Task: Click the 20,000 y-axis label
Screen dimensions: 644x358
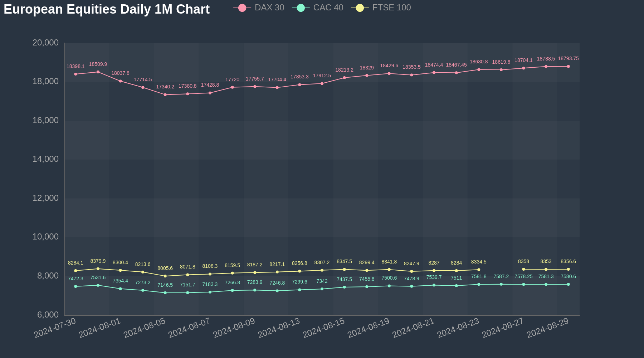Action: pyautogui.click(x=45, y=43)
